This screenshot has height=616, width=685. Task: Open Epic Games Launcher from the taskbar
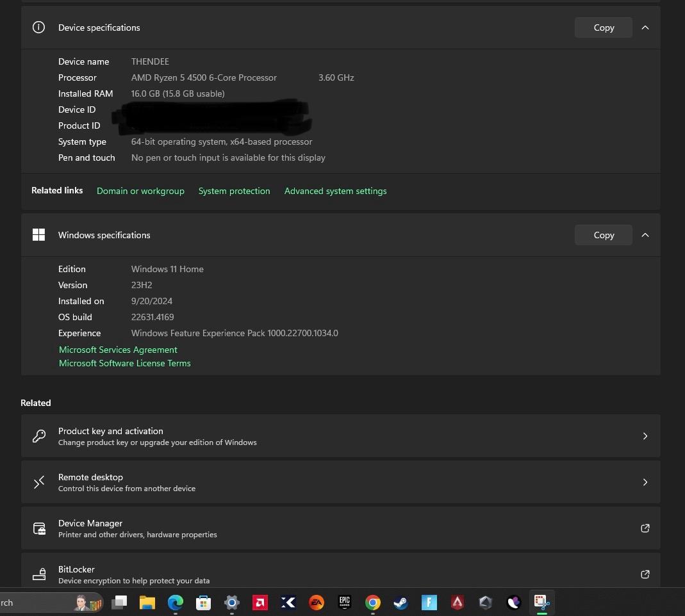tap(345, 603)
